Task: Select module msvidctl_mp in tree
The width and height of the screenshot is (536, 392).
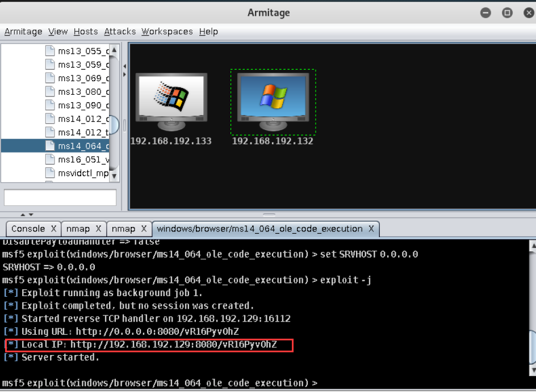Action: tap(83, 173)
